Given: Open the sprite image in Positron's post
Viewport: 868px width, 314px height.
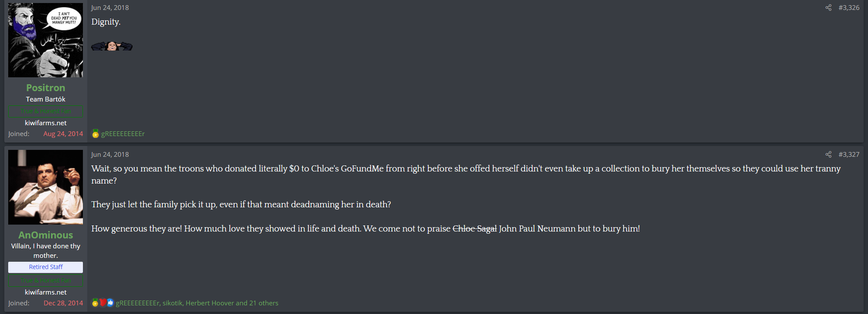Looking at the screenshot, I should (112, 46).
